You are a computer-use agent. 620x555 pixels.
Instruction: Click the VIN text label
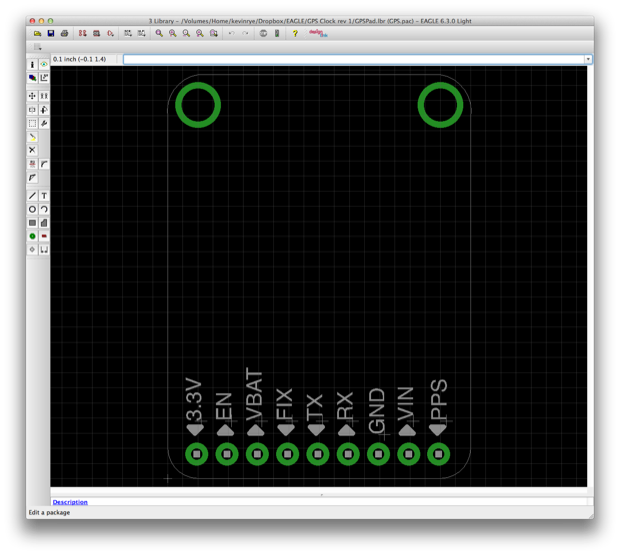coord(406,404)
